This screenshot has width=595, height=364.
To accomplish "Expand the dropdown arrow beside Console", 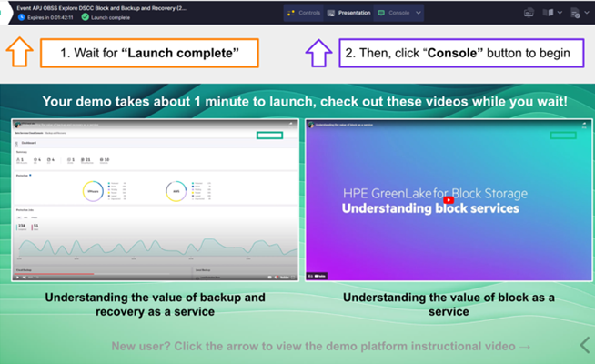I will 419,13.
